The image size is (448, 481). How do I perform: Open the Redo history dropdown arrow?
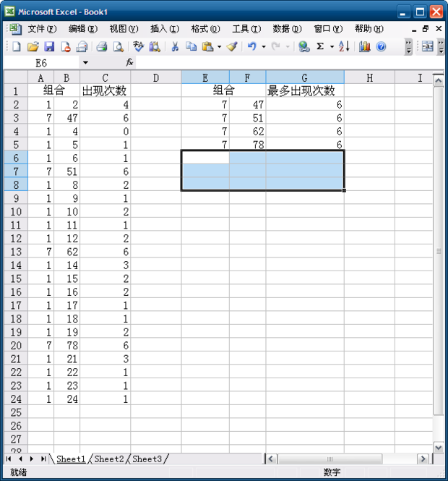[288, 46]
